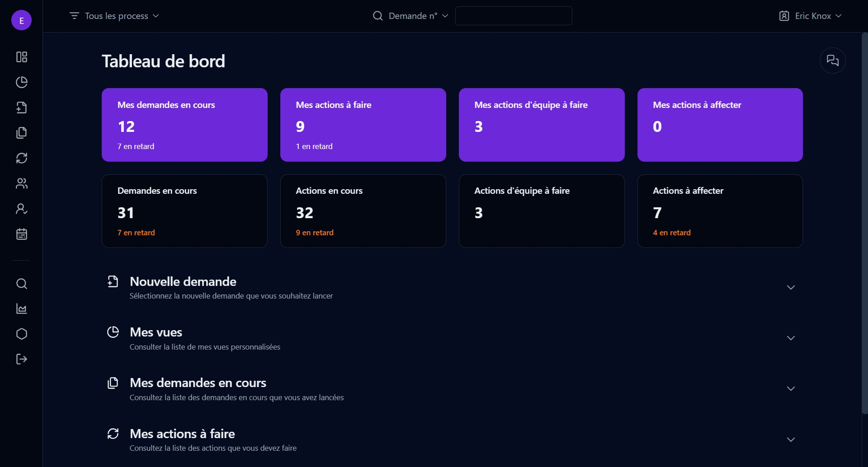868x467 pixels.
Task: Expand the Mes actions à faire section
Action: click(791, 440)
